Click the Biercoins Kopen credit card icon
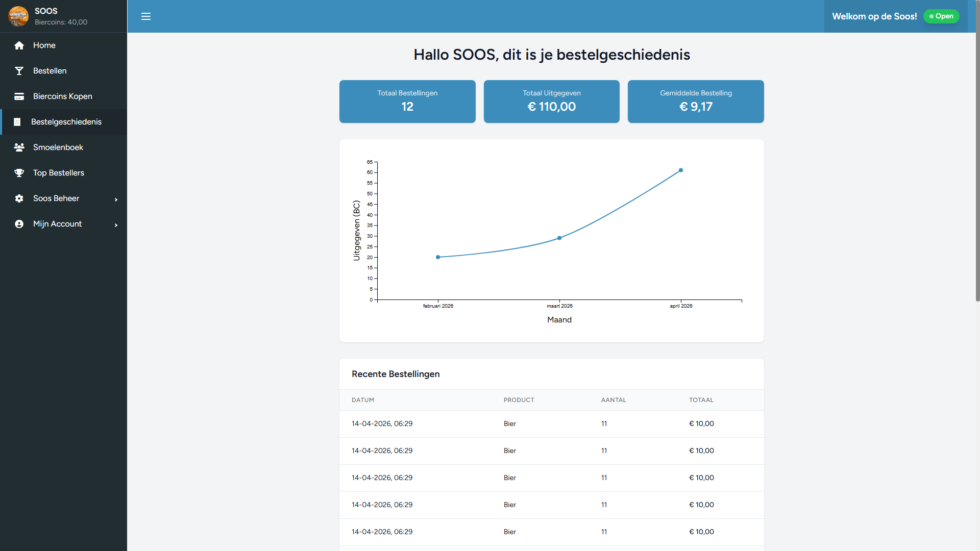Viewport: 980px width, 551px height. coord(19,96)
